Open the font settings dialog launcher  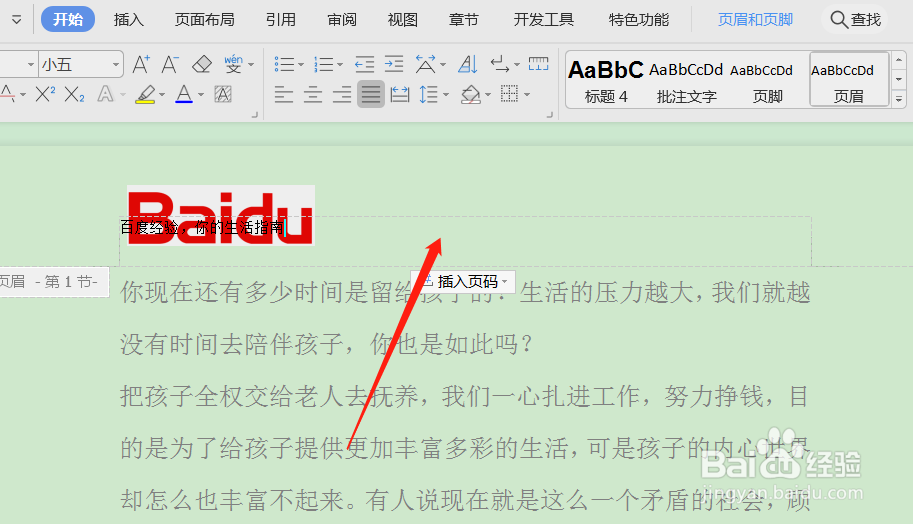254,115
